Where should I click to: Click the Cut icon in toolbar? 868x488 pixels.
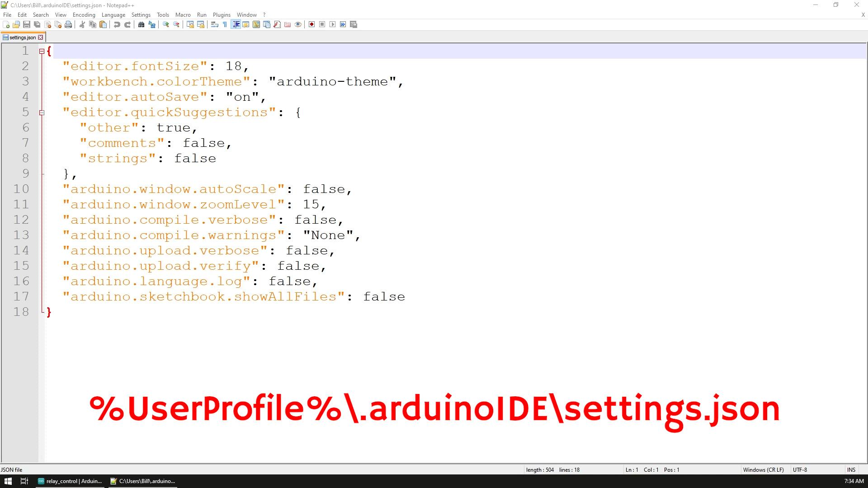pyautogui.click(x=83, y=24)
